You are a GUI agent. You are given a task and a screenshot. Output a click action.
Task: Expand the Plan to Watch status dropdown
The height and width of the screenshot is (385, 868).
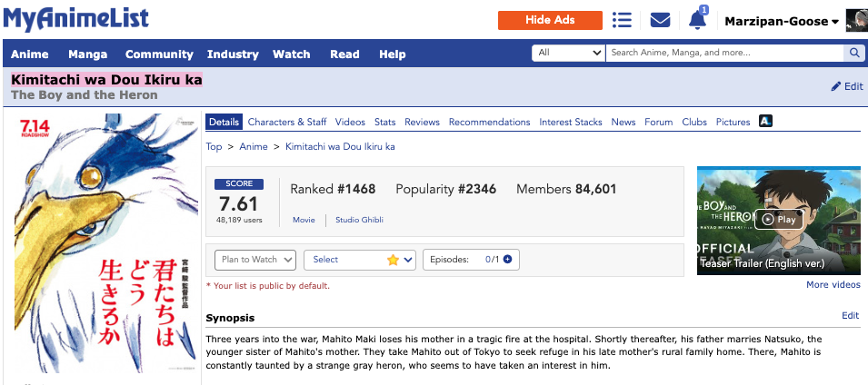[x=256, y=260]
